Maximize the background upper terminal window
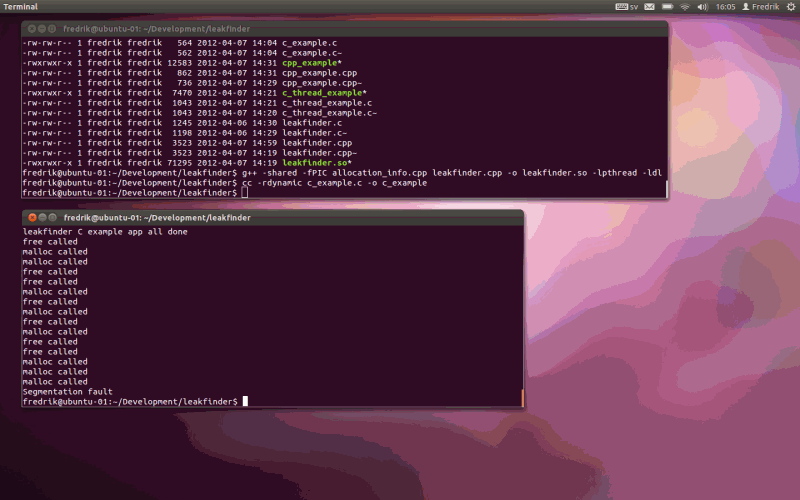 click(52, 29)
